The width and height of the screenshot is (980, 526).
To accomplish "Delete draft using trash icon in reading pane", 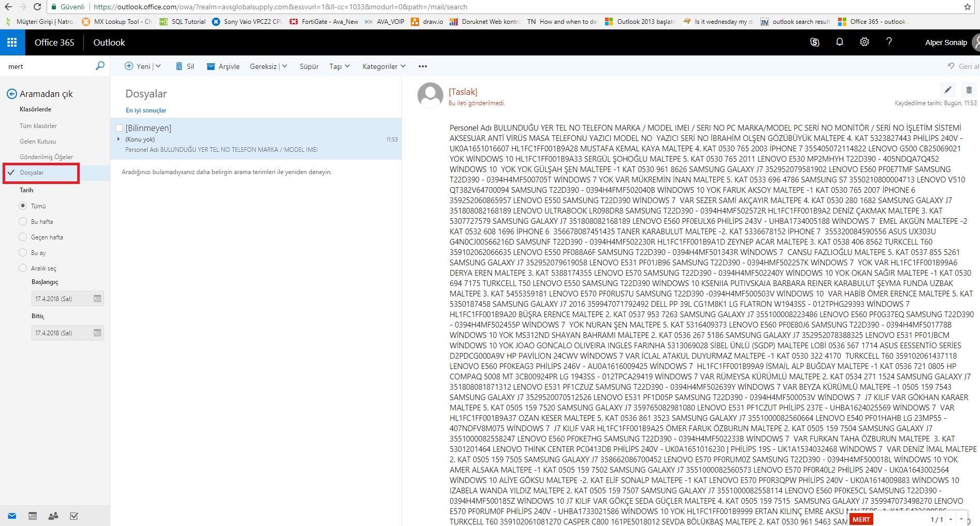I will pos(969,90).
